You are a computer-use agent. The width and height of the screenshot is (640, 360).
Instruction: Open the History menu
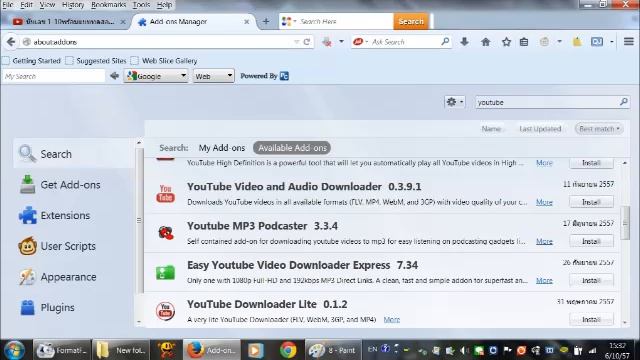click(x=73, y=4)
